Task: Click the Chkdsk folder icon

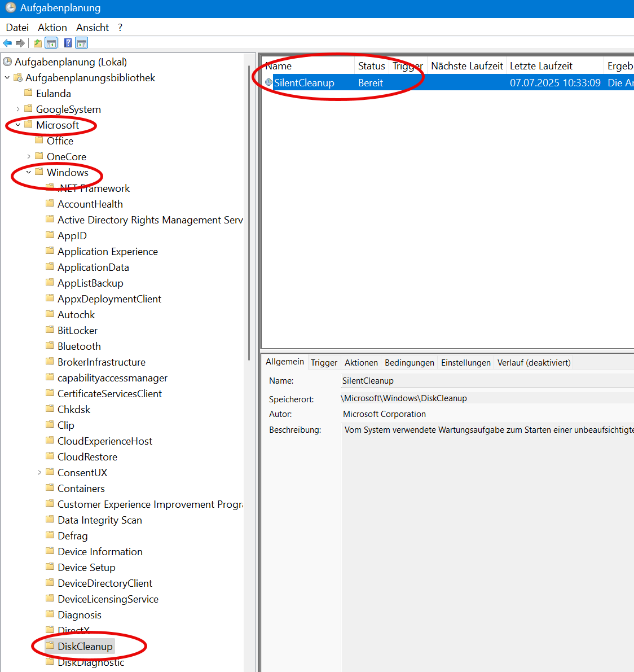Action: [50, 409]
